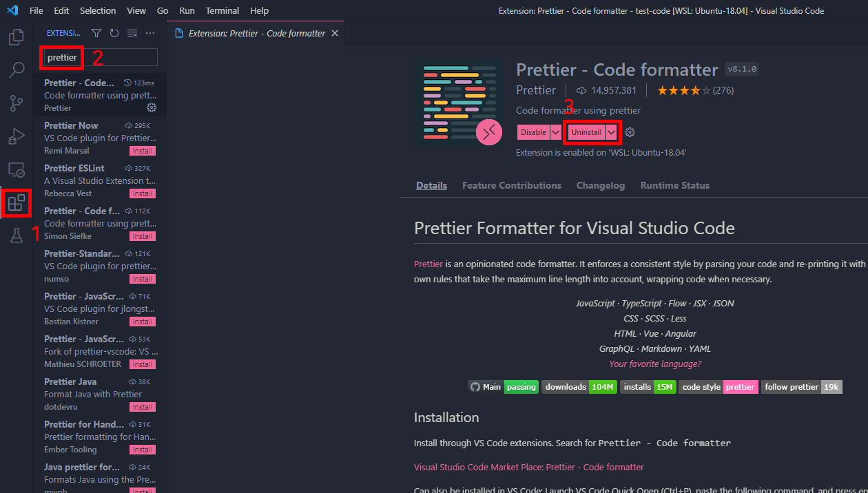868x493 pixels.
Task: Click the Uninstall button
Action: (x=586, y=132)
